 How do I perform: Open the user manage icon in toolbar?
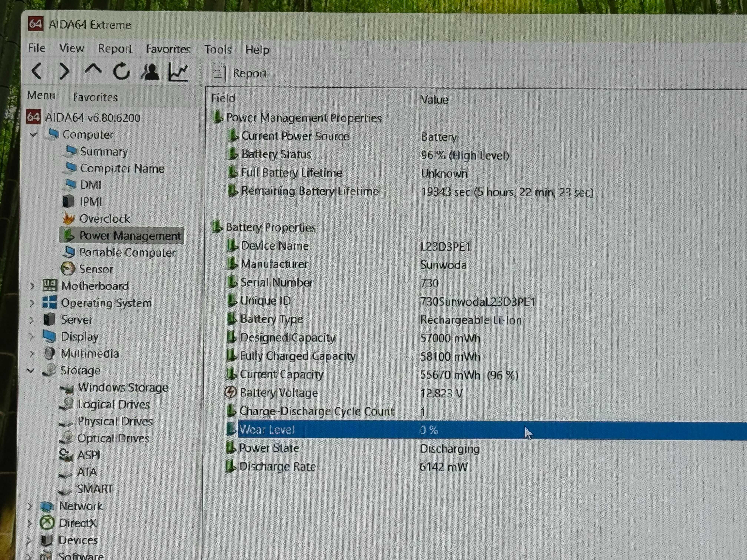pyautogui.click(x=150, y=72)
